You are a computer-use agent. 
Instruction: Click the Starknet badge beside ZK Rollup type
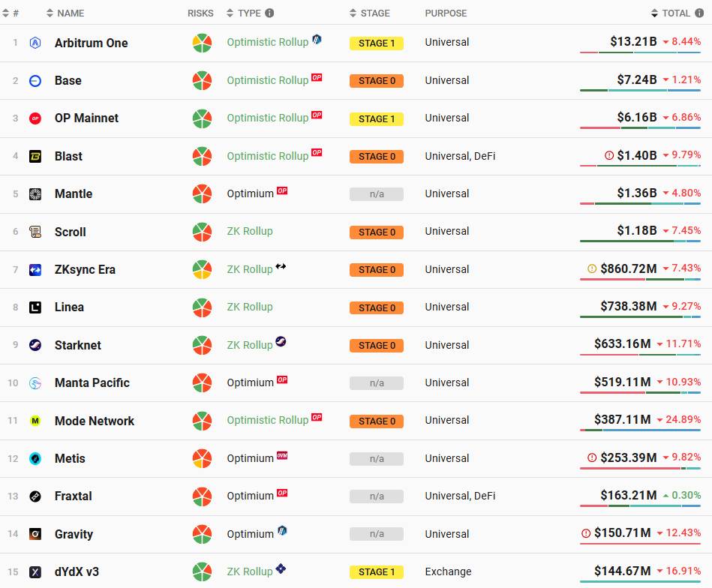pos(281,341)
